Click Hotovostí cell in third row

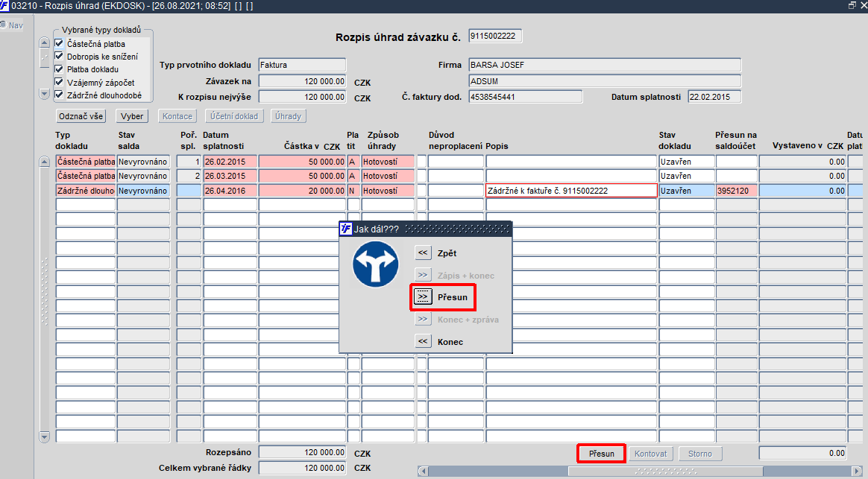click(388, 190)
